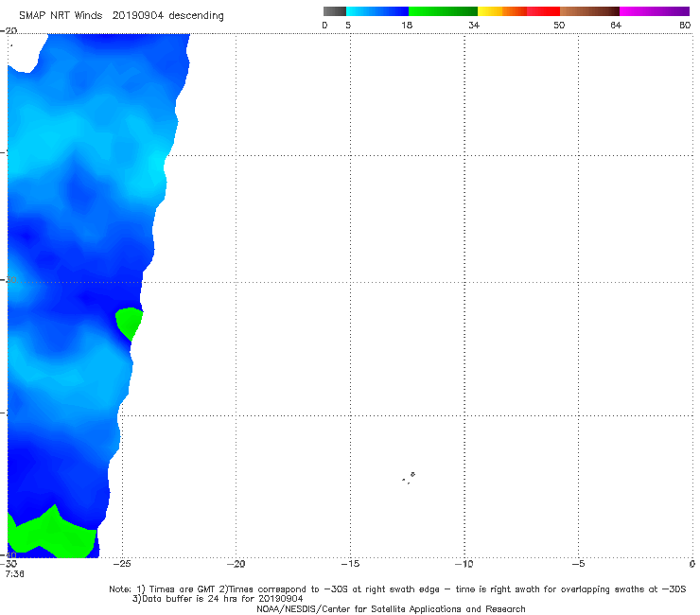Click the brown segment of the color scale
Image resolution: width=700 pixels, height=615 pixels.
pyautogui.click(x=589, y=11)
